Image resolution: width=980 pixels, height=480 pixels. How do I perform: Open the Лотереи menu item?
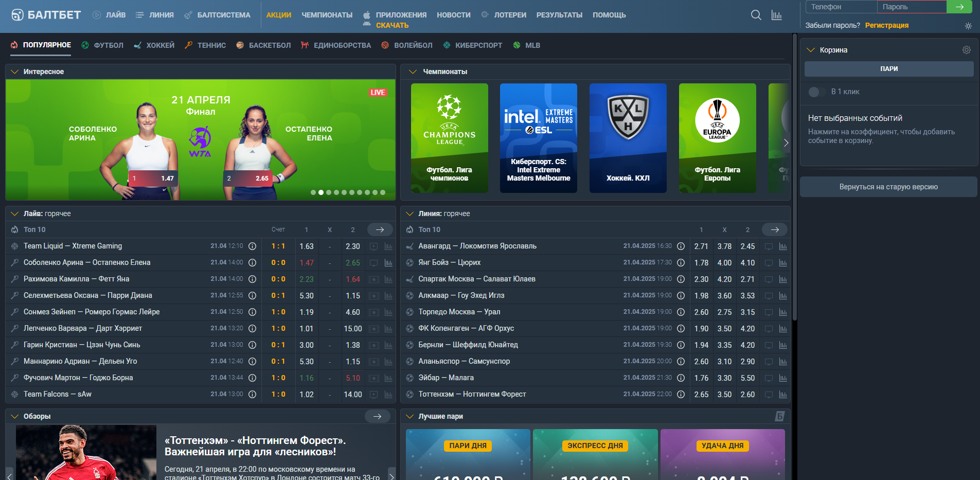pos(504,15)
